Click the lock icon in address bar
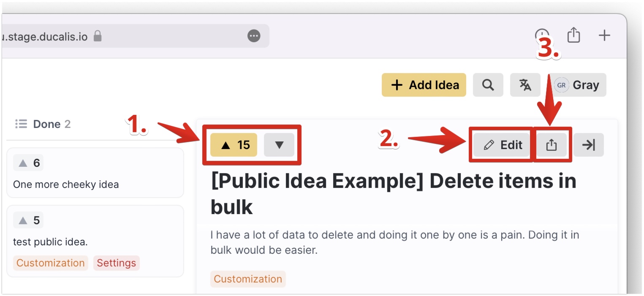The height and width of the screenshot is (296, 644). click(x=98, y=36)
